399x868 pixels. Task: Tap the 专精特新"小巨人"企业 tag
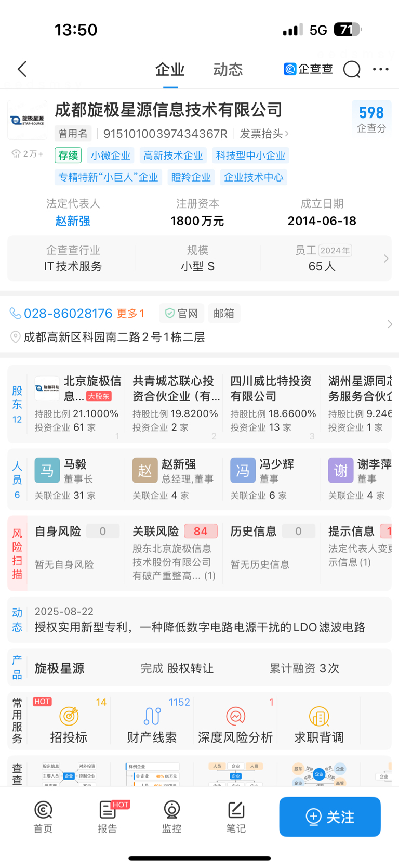click(x=108, y=177)
